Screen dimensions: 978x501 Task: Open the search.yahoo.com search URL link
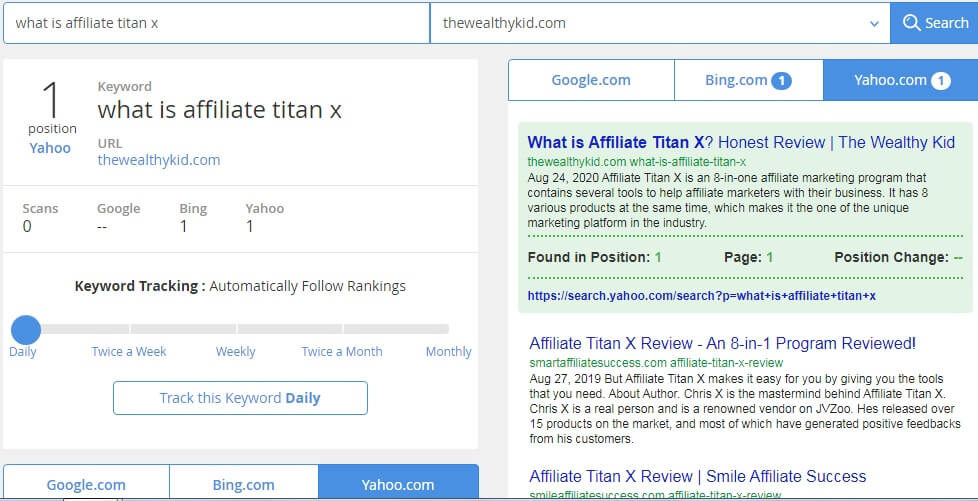(x=702, y=295)
